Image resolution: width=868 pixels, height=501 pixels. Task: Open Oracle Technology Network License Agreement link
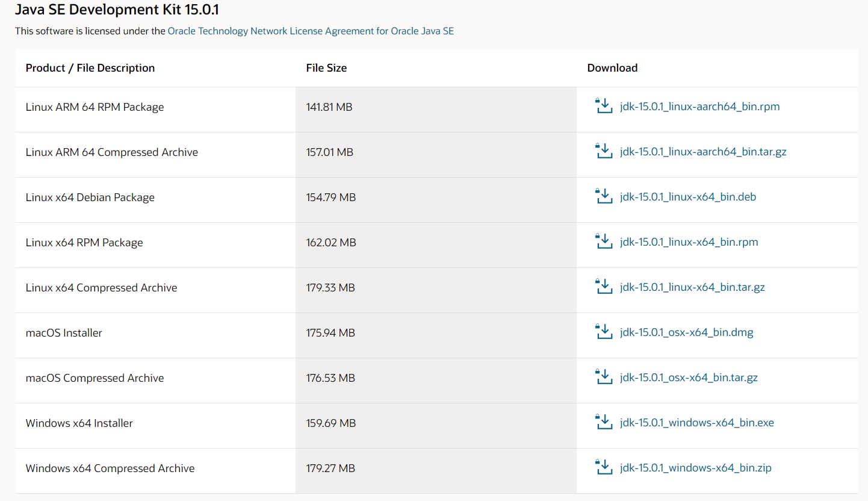tap(311, 31)
